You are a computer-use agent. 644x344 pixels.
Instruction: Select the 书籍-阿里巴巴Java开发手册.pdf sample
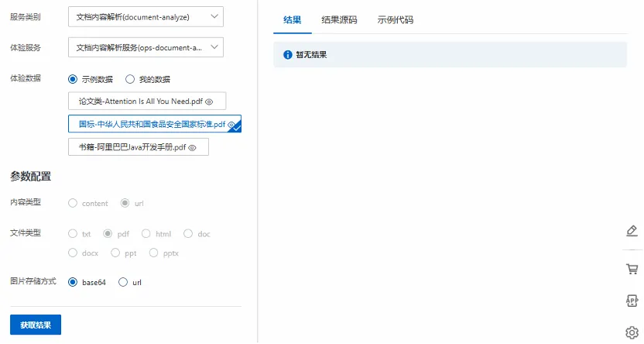pos(139,147)
